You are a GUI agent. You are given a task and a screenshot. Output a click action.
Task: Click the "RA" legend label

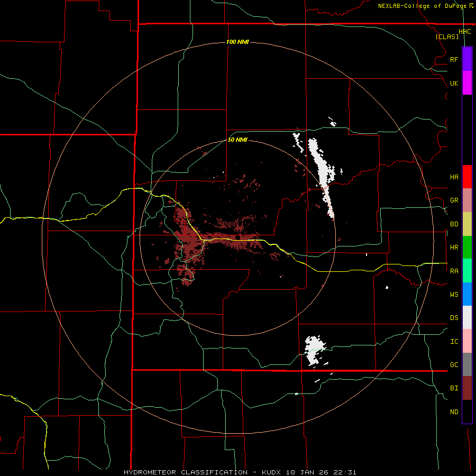coord(454,271)
